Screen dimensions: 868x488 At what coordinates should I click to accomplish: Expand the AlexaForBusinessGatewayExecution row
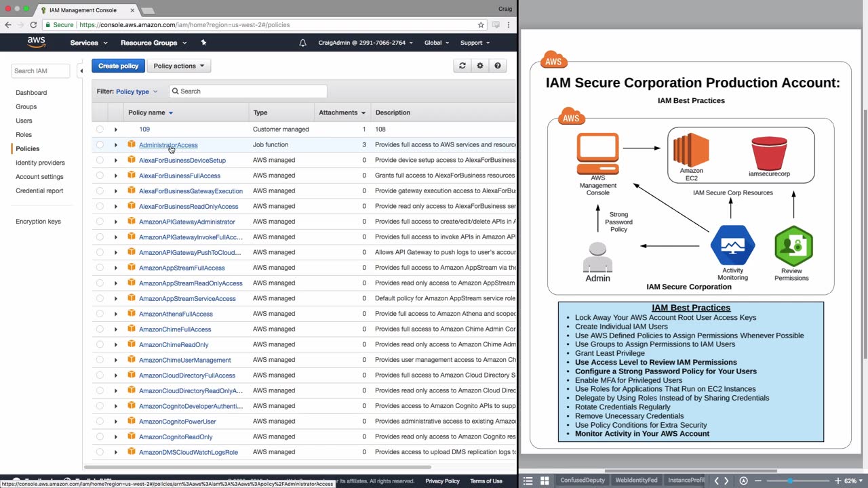click(x=116, y=190)
